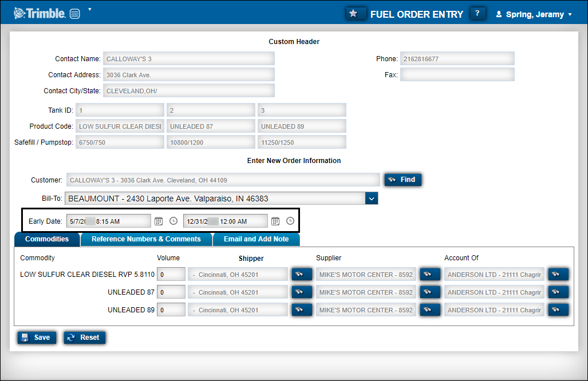The height and width of the screenshot is (381, 588).
Task: Set volume for Unleaded 89
Action: tap(171, 310)
